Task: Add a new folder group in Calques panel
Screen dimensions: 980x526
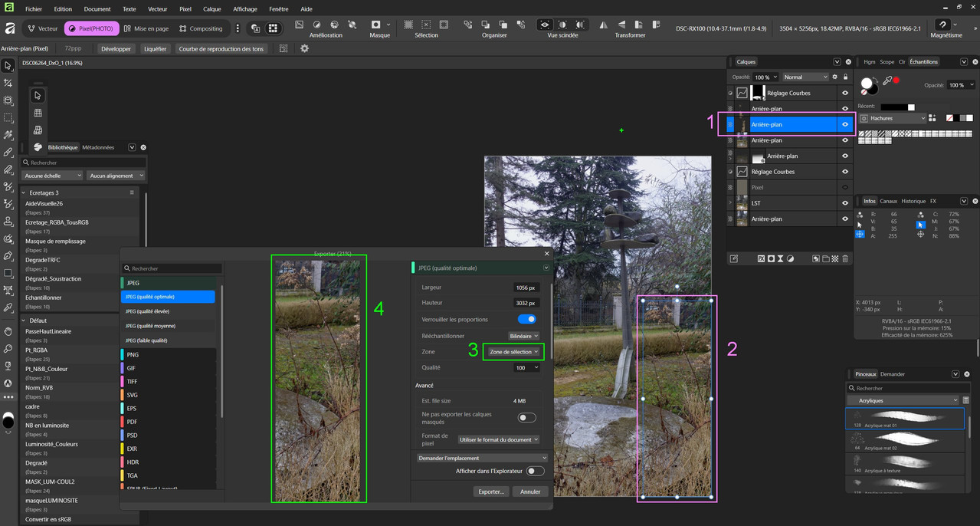Action: pos(825,259)
